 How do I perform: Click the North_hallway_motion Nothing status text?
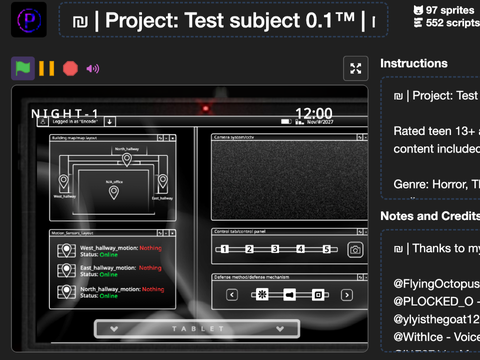tap(153, 289)
